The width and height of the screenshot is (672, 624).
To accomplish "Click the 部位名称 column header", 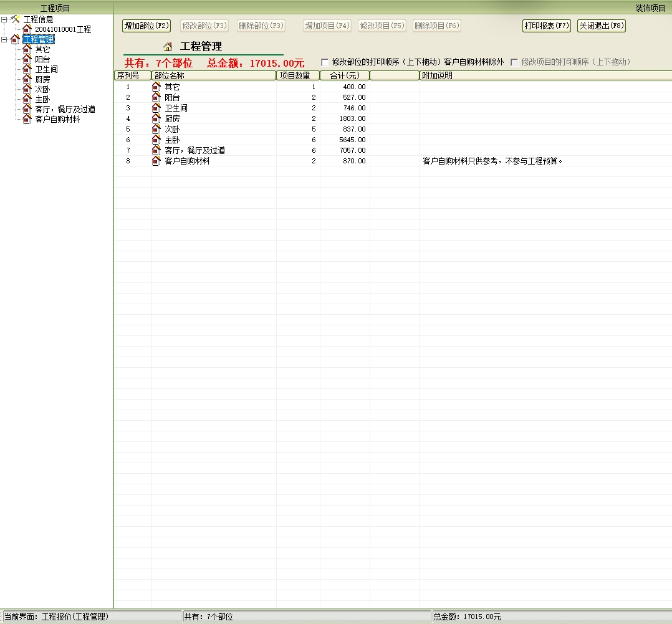I will pyautogui.click(x=213, y=75).
